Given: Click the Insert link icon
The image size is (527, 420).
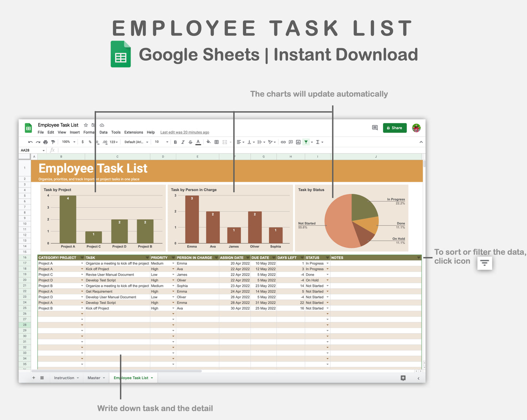Looking at the screenshot, I should pos(283,142).
